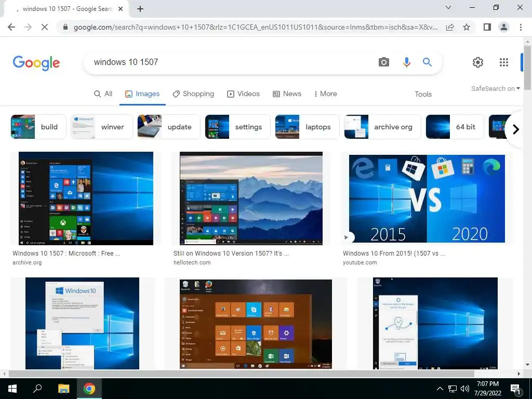Select the Images tab
The image size is (532, 399).
click(x=142, y=94)
